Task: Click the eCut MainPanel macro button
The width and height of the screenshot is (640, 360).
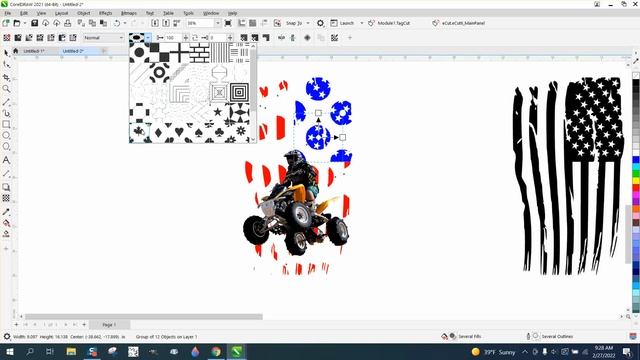Action: click(x=458, y=23)
